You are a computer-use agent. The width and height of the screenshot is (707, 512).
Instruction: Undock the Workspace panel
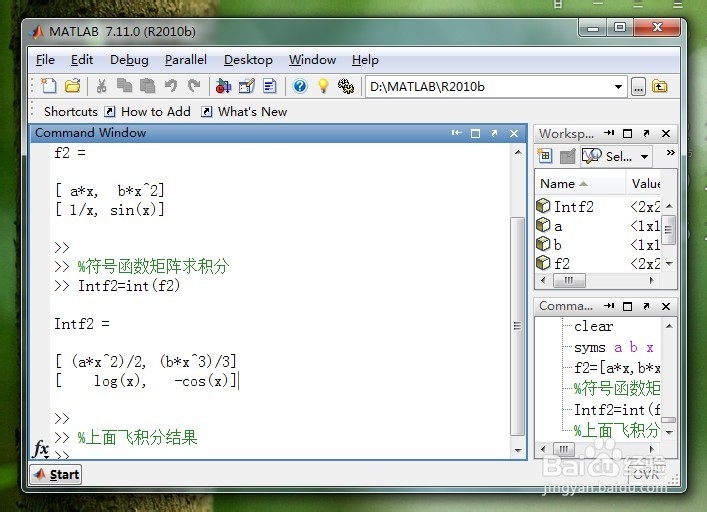(646, 133)
